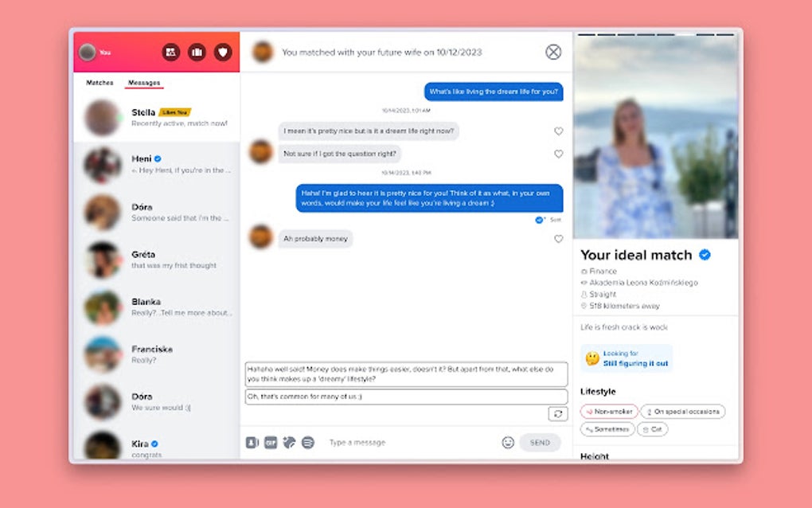Open the emoji picker beside Send
The image size is (812, 508).
click(506, 442)
